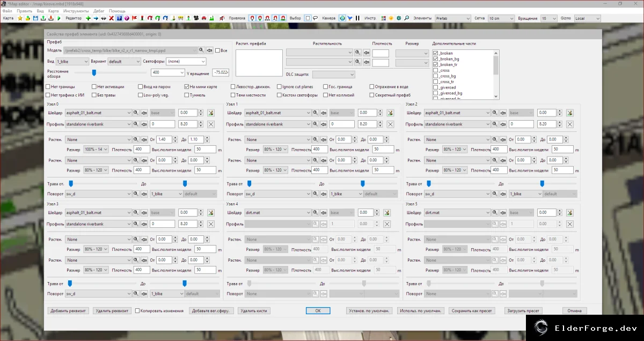Open the Инструменты menu
The image size is (644, 341).
(x=76, y=11)
